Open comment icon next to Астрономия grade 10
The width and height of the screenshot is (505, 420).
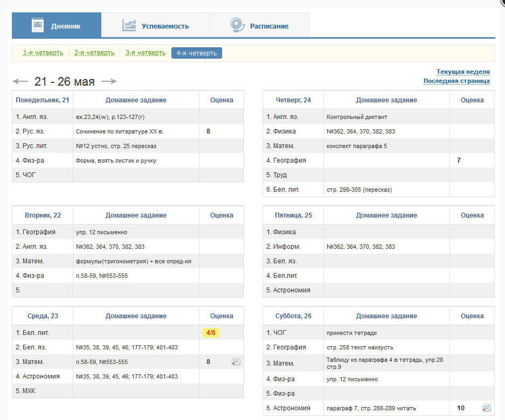click(x=487, y=408)
